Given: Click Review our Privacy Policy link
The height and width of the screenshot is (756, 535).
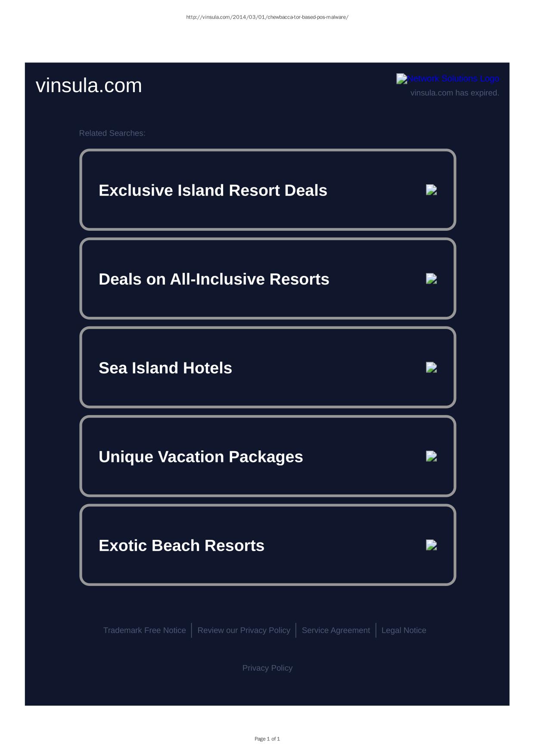Looking at the screenshot, I should coord(244,630).
